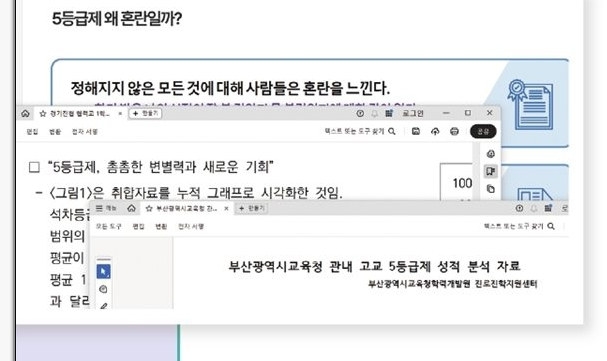The height and width of the screenshot is (361, 607).
Task: Click the line 〈그림1〉은 취합자료를 누적 그래프로
Action: (195, 193)
